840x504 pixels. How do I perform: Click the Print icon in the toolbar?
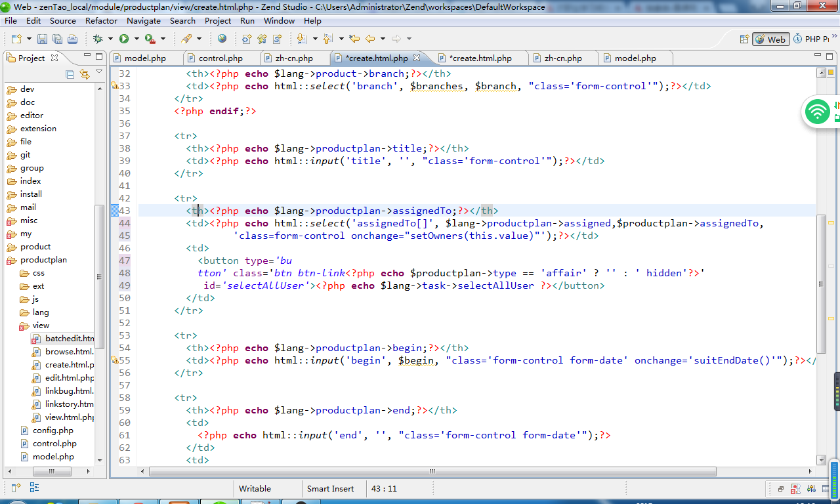(72, 39)
